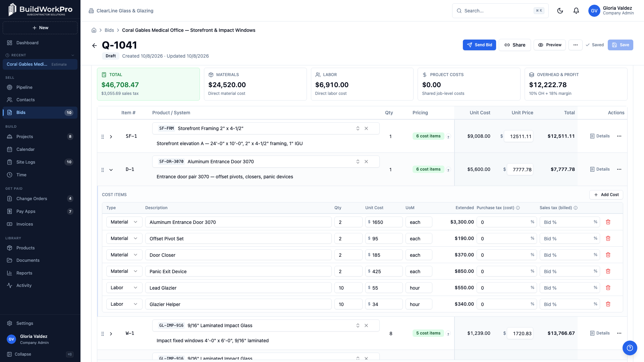
Task: Go back with the arrow beside Q-1041
Action: [x=95, y=46]
